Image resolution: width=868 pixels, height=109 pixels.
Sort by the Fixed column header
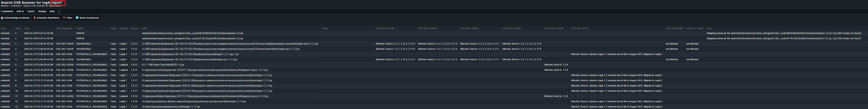[113, 29]
